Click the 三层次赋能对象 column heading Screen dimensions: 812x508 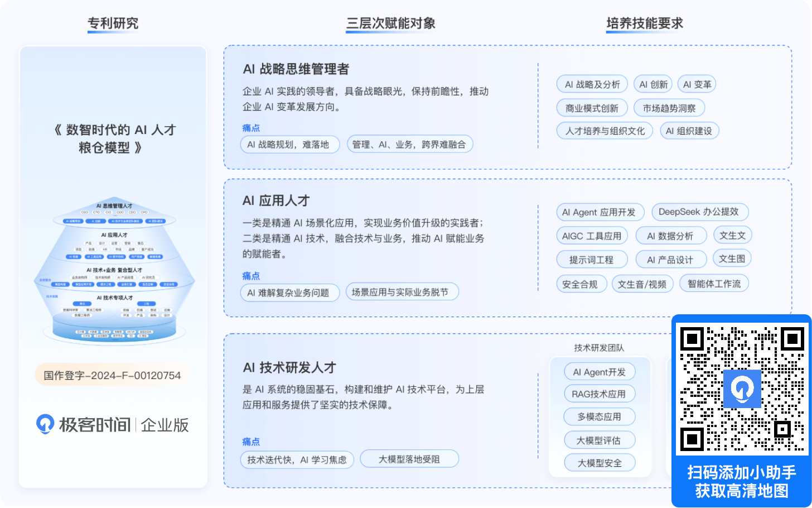(x=390, y=23)
